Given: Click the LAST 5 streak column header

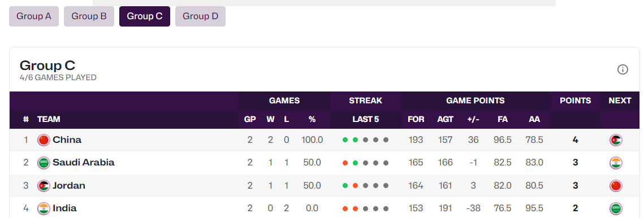Looking at the screenshot, I should (365, 120).
